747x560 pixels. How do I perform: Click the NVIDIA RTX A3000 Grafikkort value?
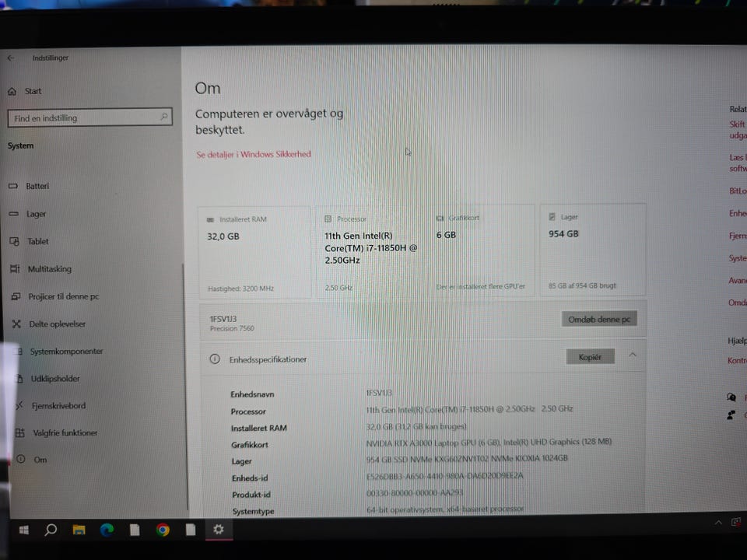(489, 443)
